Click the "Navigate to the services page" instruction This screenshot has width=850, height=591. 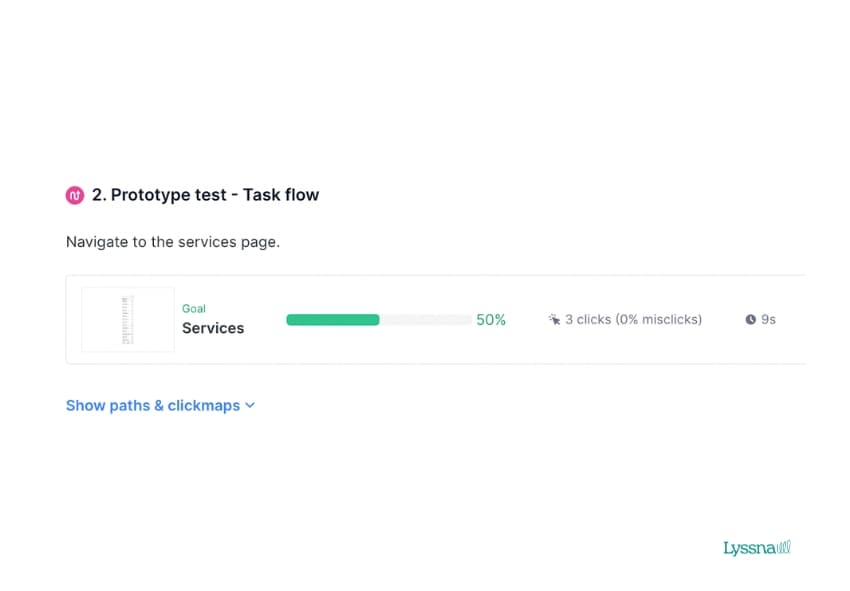[172, 242]
